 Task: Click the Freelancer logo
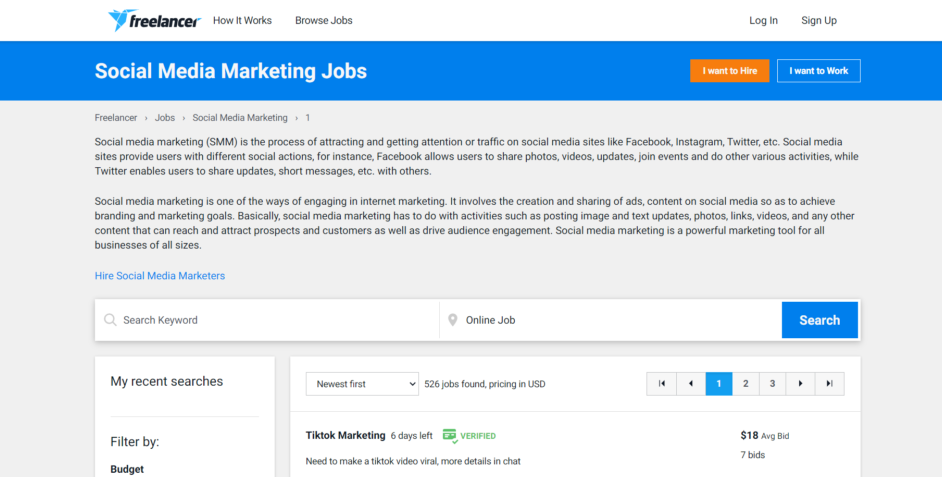pyautogui.click(x=154, y=20)
